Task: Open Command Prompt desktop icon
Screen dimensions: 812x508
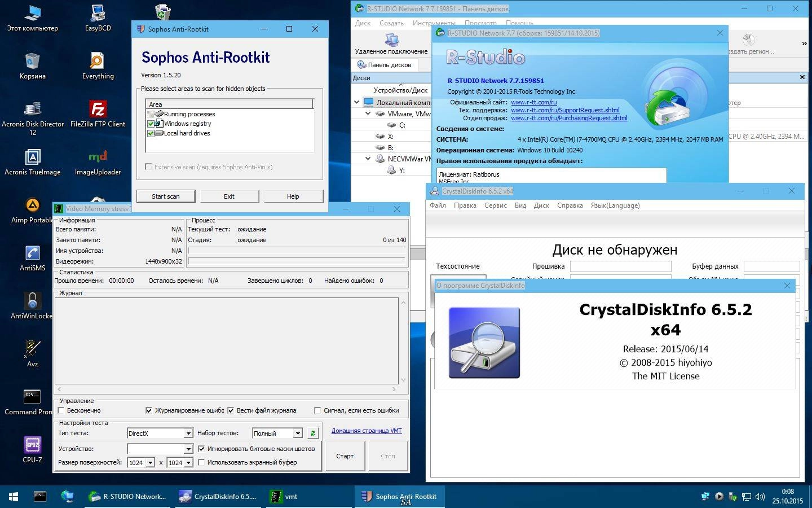Action: [x=33, y=401]
